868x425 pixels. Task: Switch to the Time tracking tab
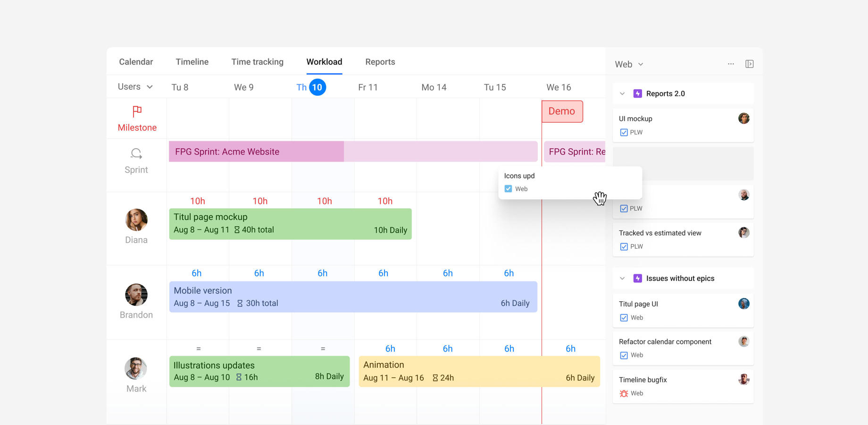257,61
